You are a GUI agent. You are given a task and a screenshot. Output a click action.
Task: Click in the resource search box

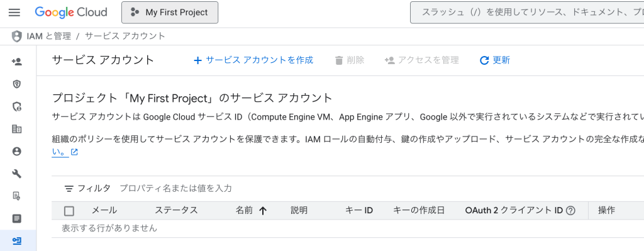pyautogui.click(x=527, y=13)
